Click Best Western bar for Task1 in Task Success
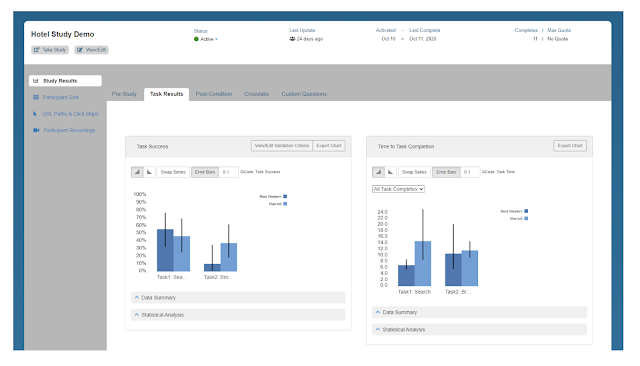The height and width of the screenshot is (366, 640). point(165,250)
